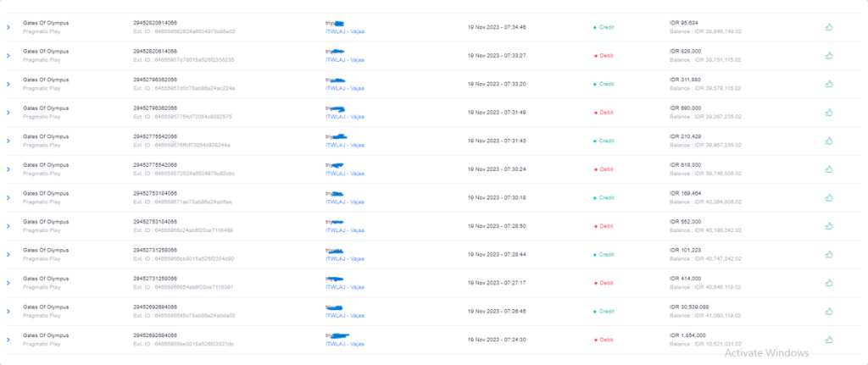
Task: Click thumbs-up icon for IDR 311,880 credit
Action: coord(829,84)
